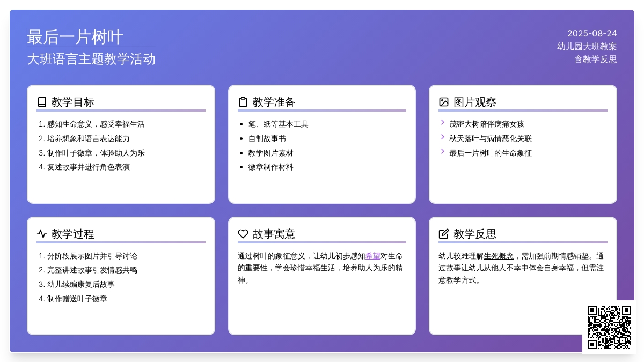644x362 pixels.
Task: Select the step 幼儿续编康复后故事
Action: 81,284
